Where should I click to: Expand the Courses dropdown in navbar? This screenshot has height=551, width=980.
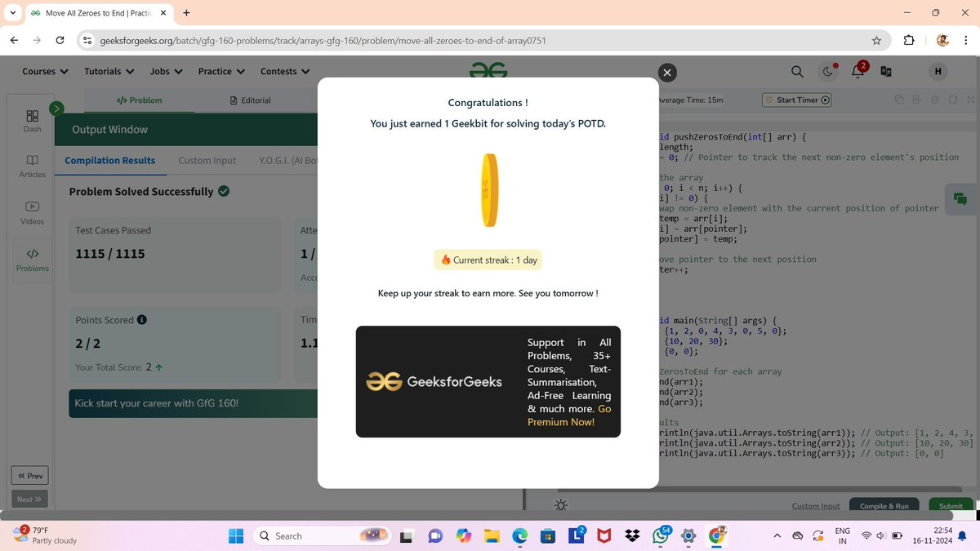coord(45,71)
